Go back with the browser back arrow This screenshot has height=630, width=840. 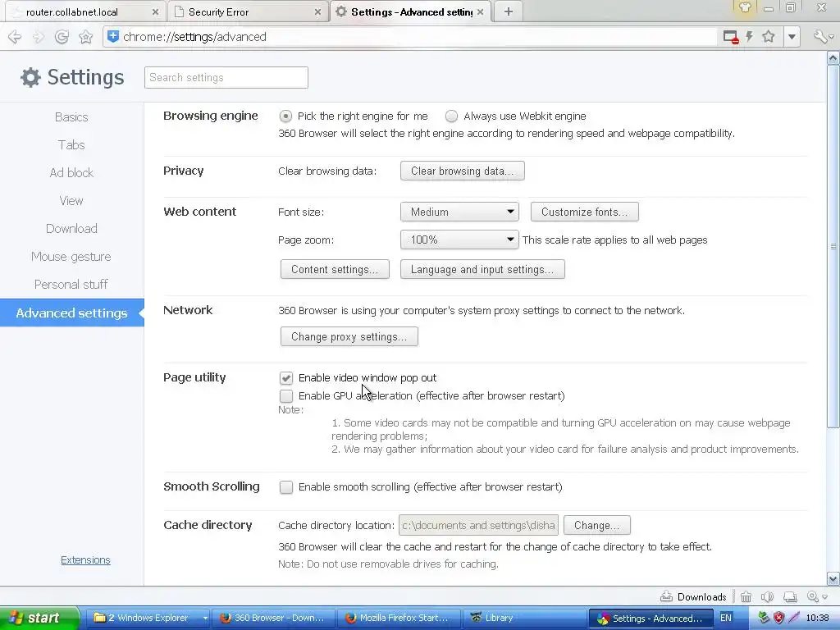pos(15,37)
